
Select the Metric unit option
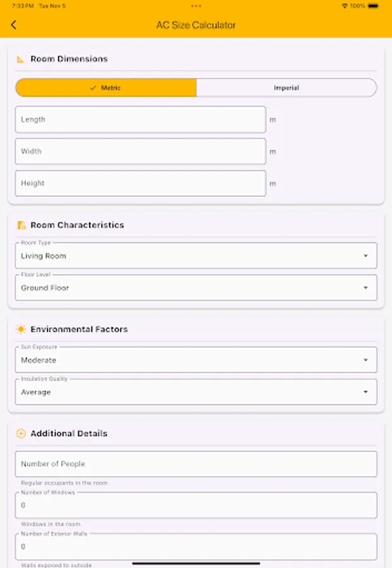[106, 88]
